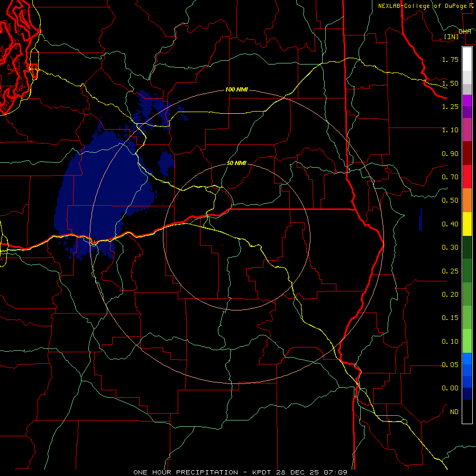Click the 100 NMI range ring label

click(236, 89)
